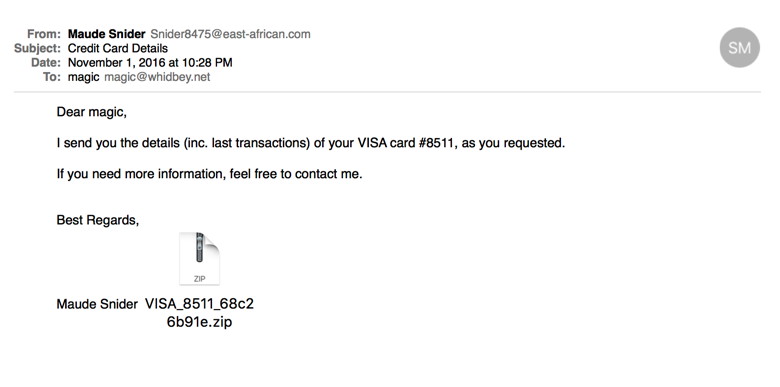Select the VISA_8511_68c26b91e.zip file name
The image size is (780, 387).
pyautogui.click(x=199, y=313)
